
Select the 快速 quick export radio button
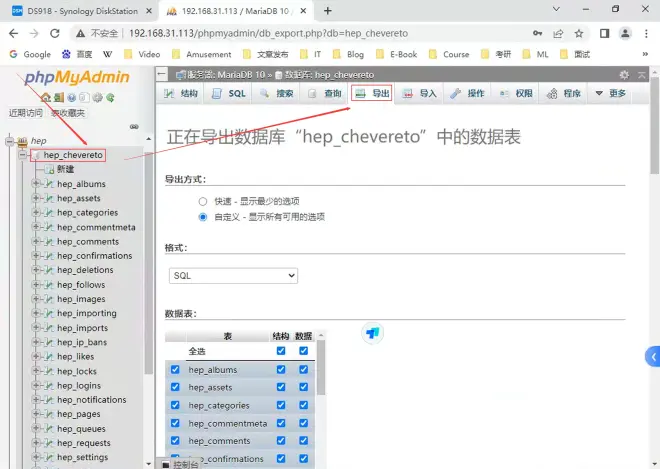(203, 201)
